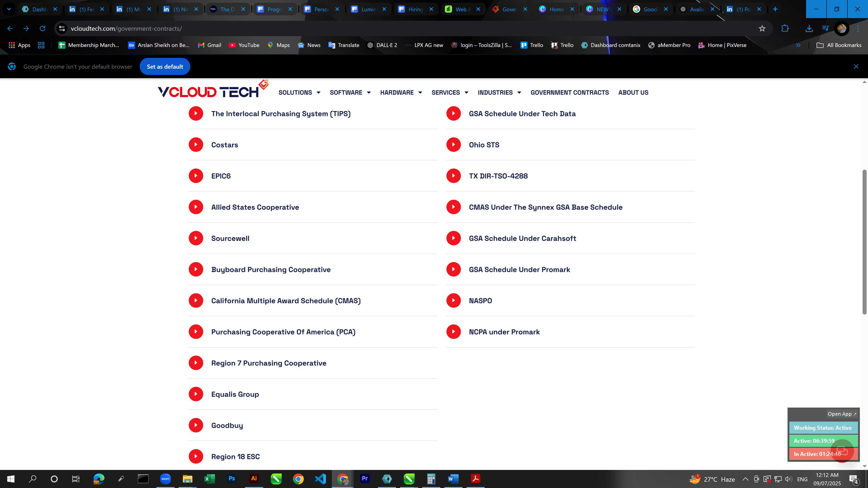The width and height of the screenshot is (868, 488).
Task: Open a new browser tab
Action: (x=775, y=9)
